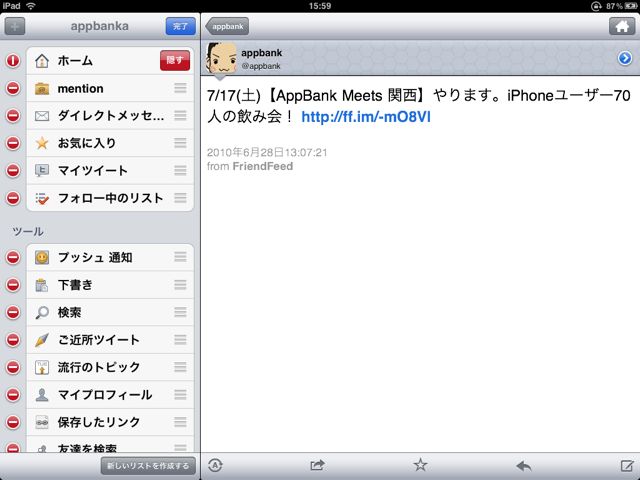
Task: Tap the checklist icon for フォロー中のリスト
Action: 42,198
